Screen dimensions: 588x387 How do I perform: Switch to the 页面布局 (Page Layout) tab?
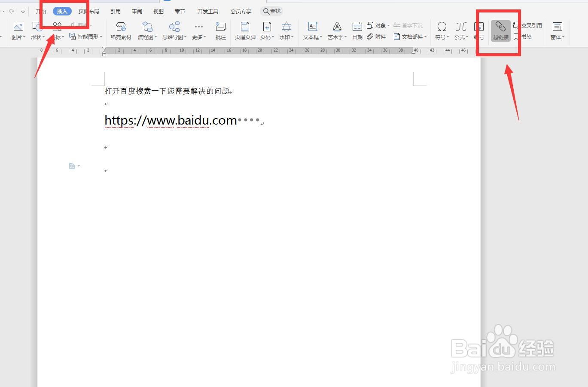(89, 11)
